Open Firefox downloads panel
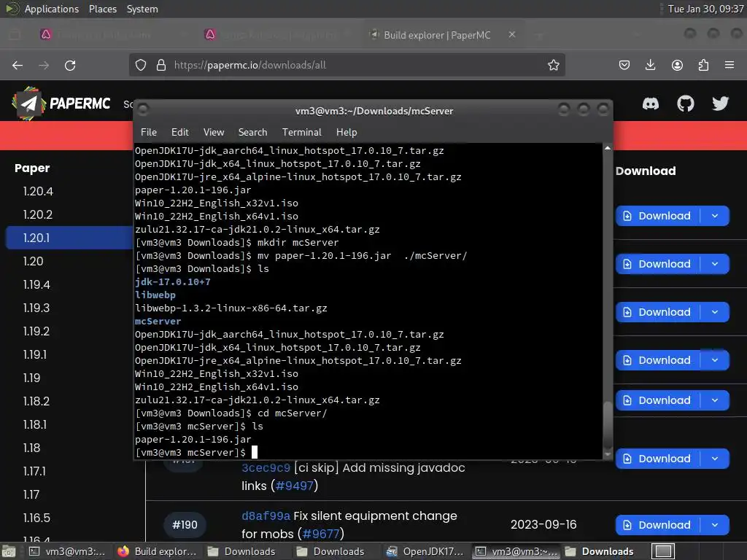747x560 pixels. click(650, 65)
